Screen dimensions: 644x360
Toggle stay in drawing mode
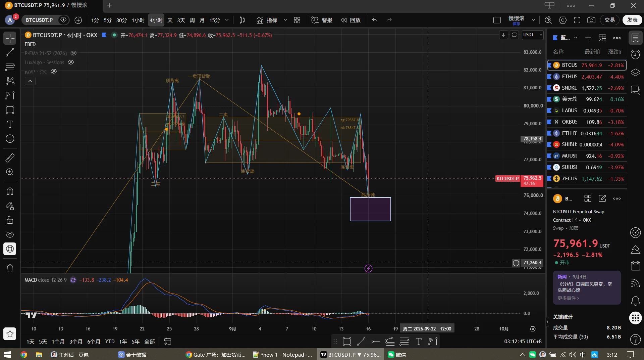coord(10,206)
